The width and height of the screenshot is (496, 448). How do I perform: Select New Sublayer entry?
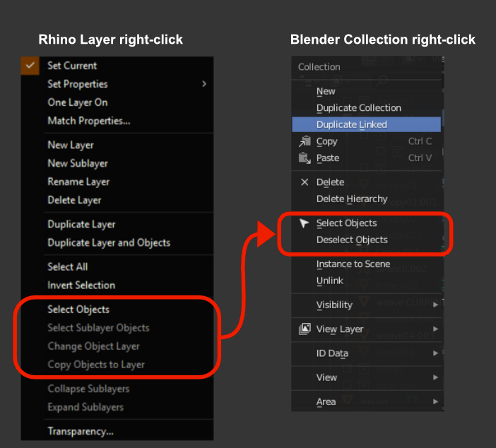coord(78,163)
